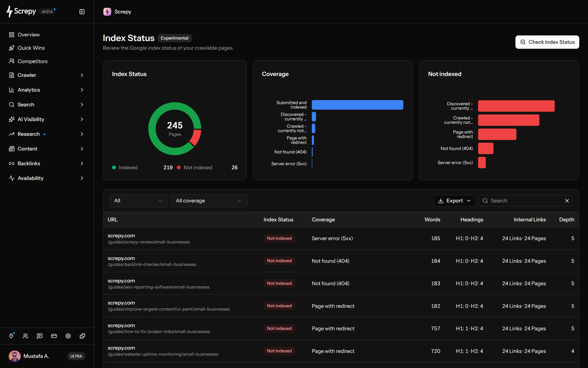588x368 pixels.
Task: Collapse the sidebar panel icon
Action: [x=82, y=12]
